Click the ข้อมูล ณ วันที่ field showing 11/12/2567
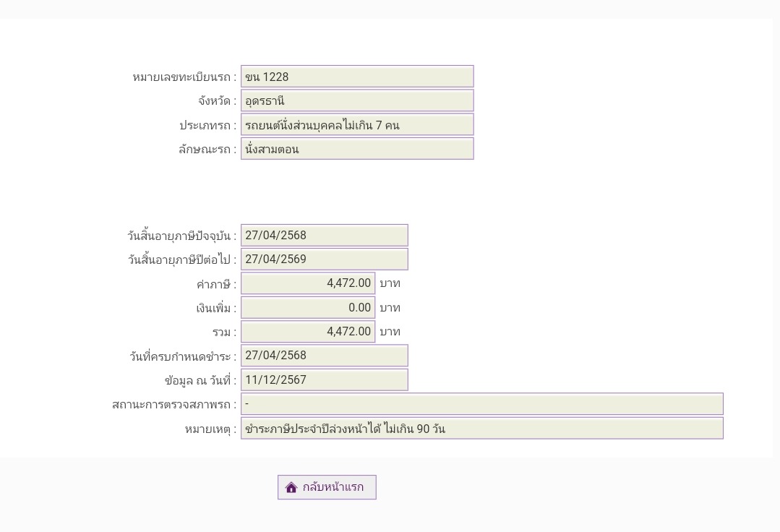 [x=324, y=379]
